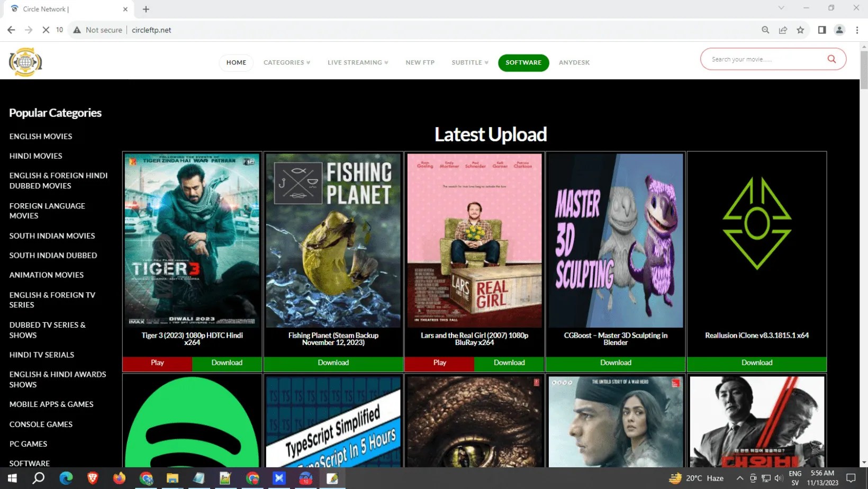Open the ENGLISH MOVIES category link
The width and height of the screenshot is (868, 489).
[x=41, y=136]
